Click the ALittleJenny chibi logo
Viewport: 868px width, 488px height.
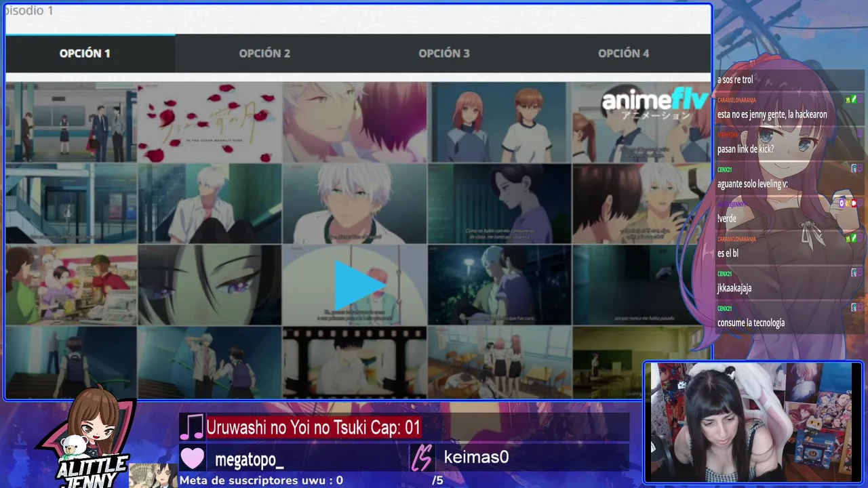(x=87, y=437)
